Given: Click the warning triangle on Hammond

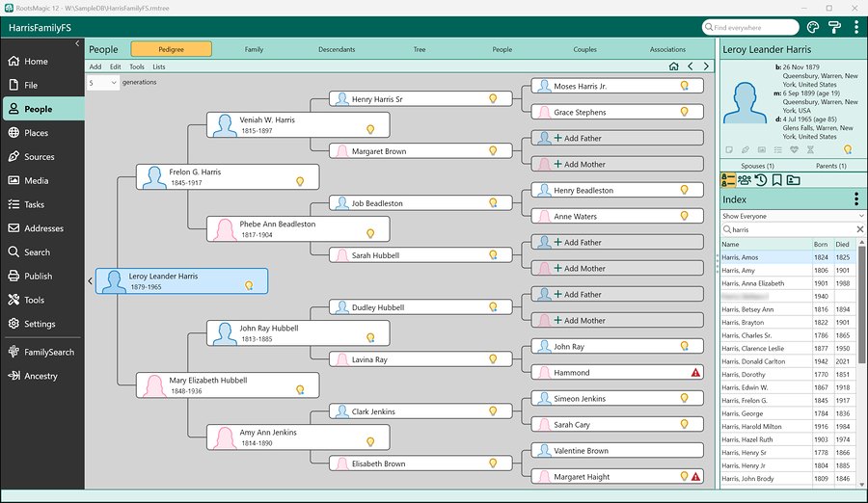Looking at the screenshot, I should 695,372.
